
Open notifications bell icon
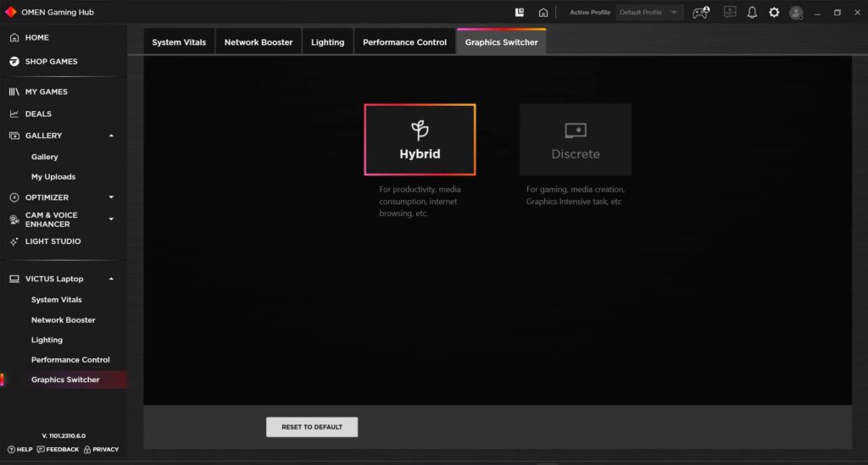(x=752, y=12)
